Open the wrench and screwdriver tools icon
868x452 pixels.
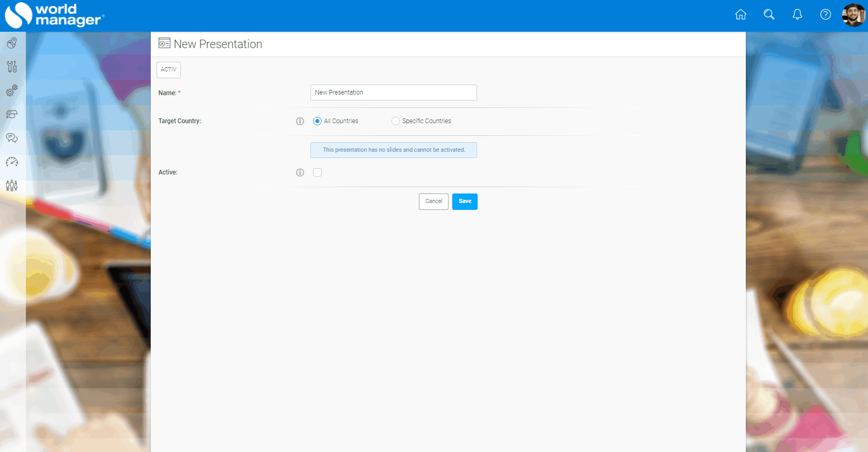tap(12, 67)
